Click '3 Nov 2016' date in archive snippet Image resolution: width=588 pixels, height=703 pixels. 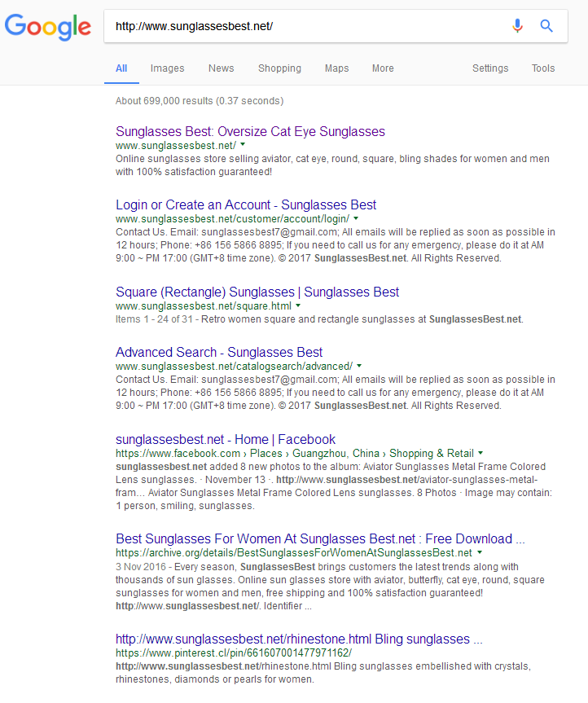pyautogui.click(x=141, y=567)
